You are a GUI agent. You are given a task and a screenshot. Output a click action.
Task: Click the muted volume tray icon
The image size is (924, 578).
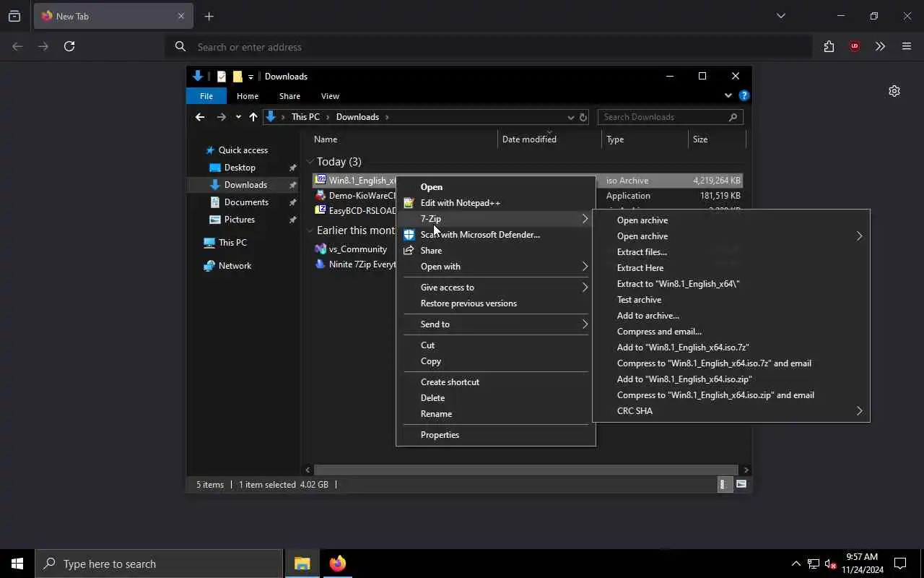pyautogui.click(x=830, y=564)
